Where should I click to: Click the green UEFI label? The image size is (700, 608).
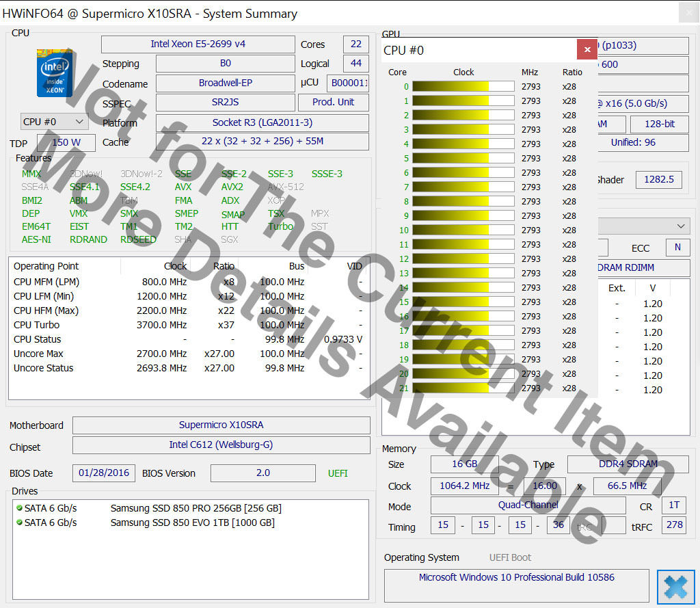[x=338, y=473]
